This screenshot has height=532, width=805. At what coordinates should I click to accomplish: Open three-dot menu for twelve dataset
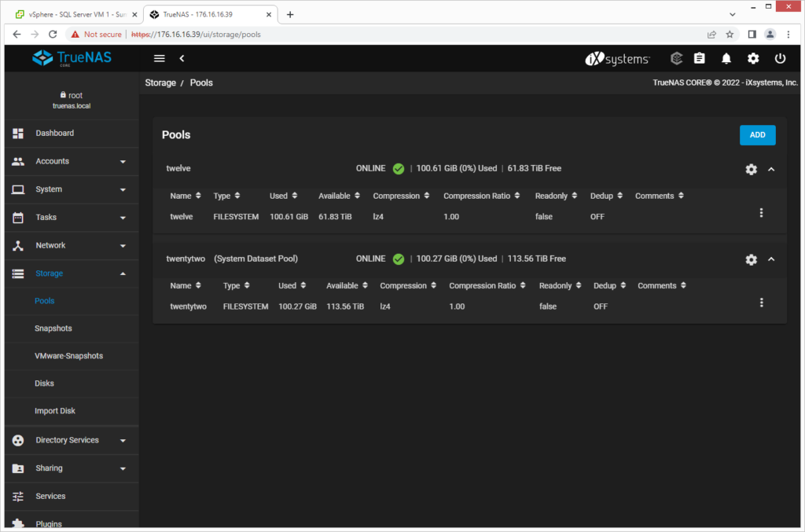(x=760, y=213)
